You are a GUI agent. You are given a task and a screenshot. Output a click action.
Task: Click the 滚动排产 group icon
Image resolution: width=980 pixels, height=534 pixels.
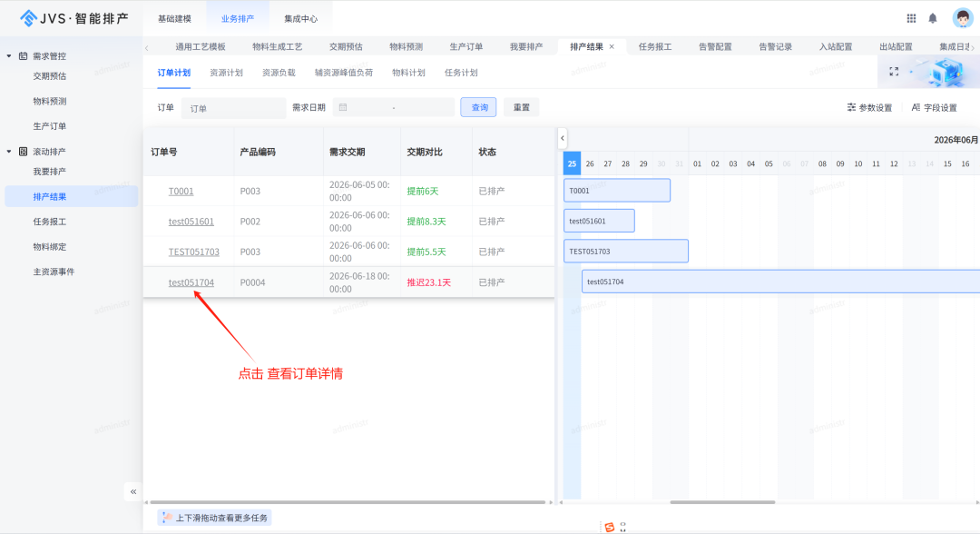pos(23,152)
